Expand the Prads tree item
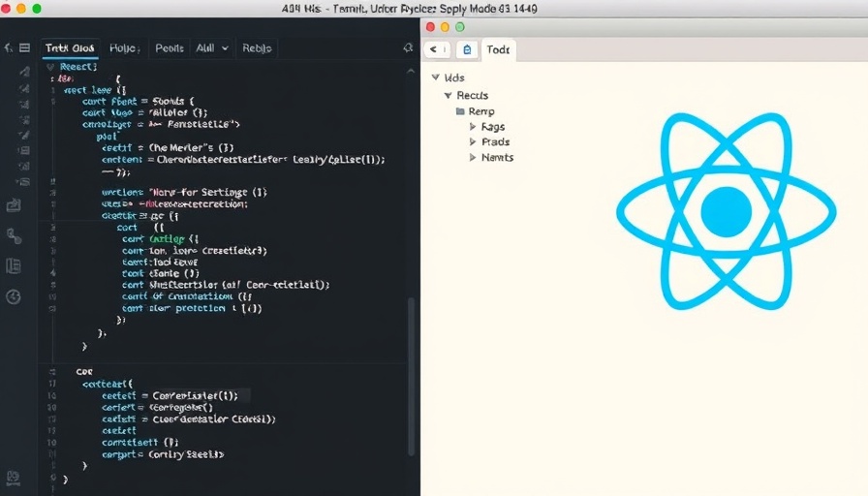This screenshot has width=868, height=496. (x=472, y=141)
